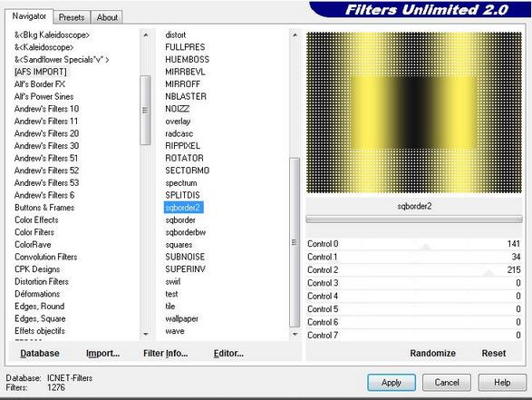This screenshot has height=400, width=532.
Task: Select ColorRave category
Action: [x=33, y=245]
